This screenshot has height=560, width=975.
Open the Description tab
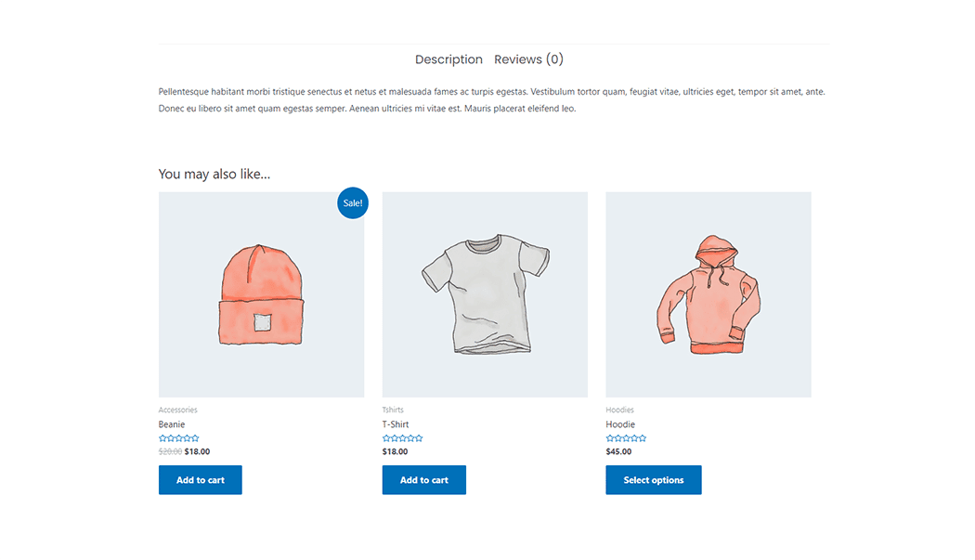coord(448,59)
